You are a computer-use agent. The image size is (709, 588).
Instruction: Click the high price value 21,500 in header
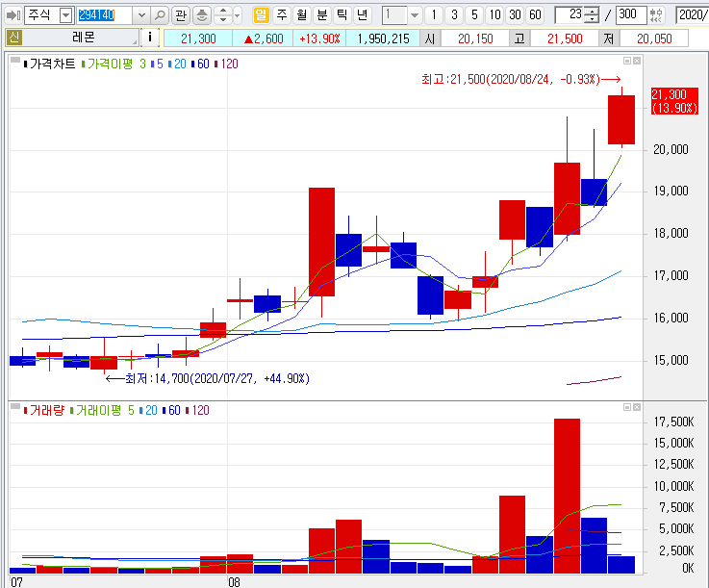pyautogui.click(x=565, y=38)
